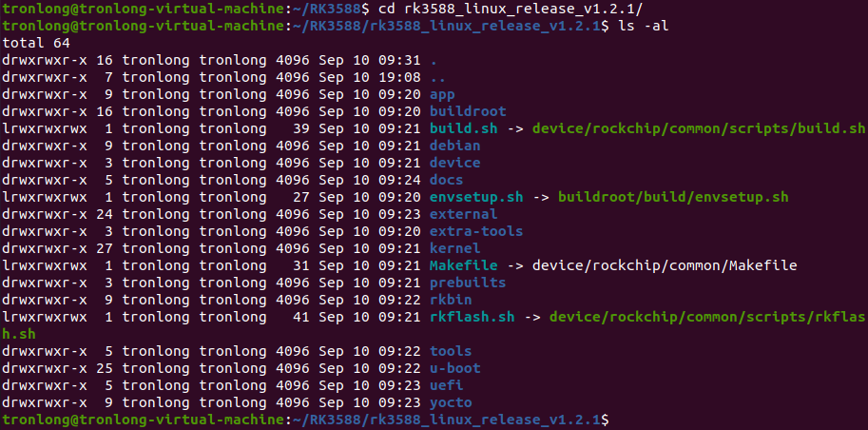This screenshot has height=430, width=868.
Task: Click the '09:31' timestamp of current directory
Action: pyautogui.click(x=399, y=60)
